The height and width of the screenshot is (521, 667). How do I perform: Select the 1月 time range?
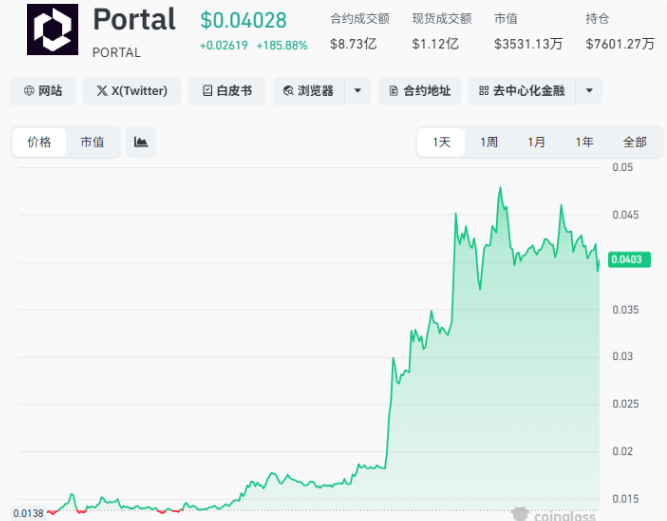536,142
